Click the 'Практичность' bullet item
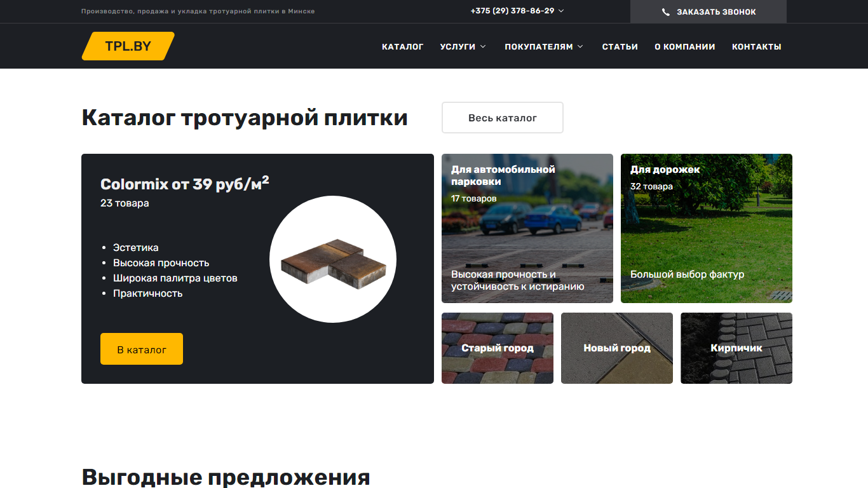 pyautogui.click(x=148, y=294)
